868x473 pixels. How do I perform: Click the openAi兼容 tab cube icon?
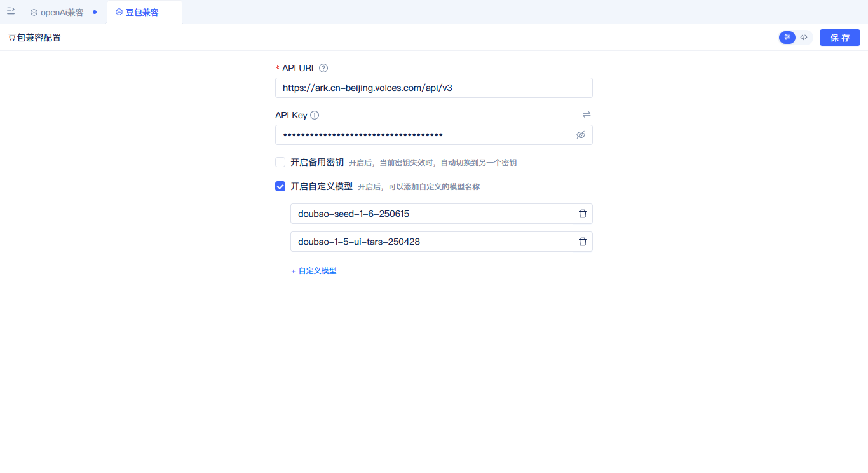click(34, 12)
